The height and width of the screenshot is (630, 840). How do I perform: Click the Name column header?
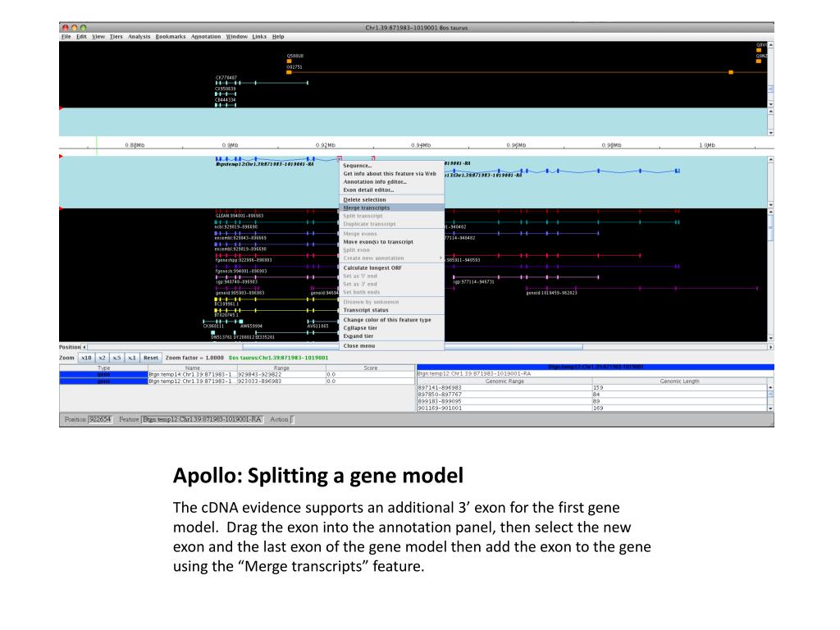pyautogui.click(x=192, y=368)
